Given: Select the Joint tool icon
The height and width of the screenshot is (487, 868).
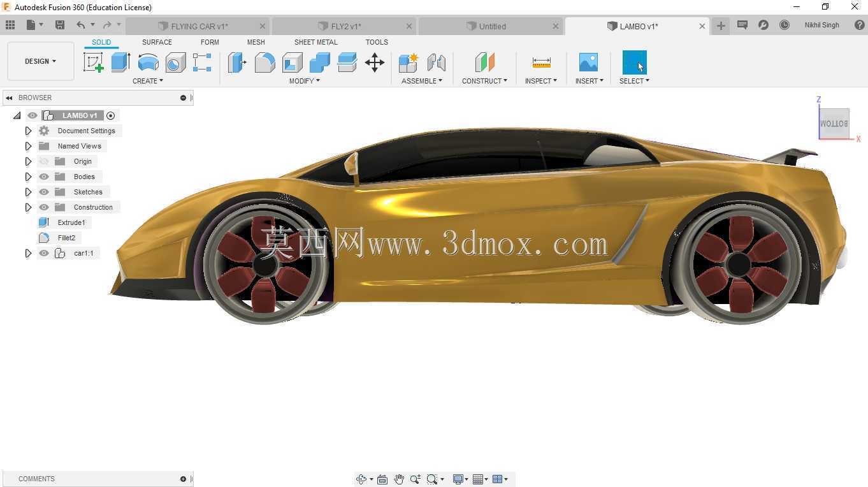Looking at the screenshot, I should tap(436, 62).
